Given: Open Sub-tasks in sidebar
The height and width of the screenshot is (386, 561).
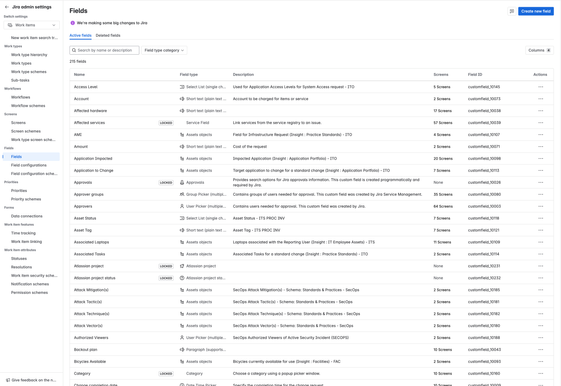Looking at the screenshot, I should (x=20, y=80).
